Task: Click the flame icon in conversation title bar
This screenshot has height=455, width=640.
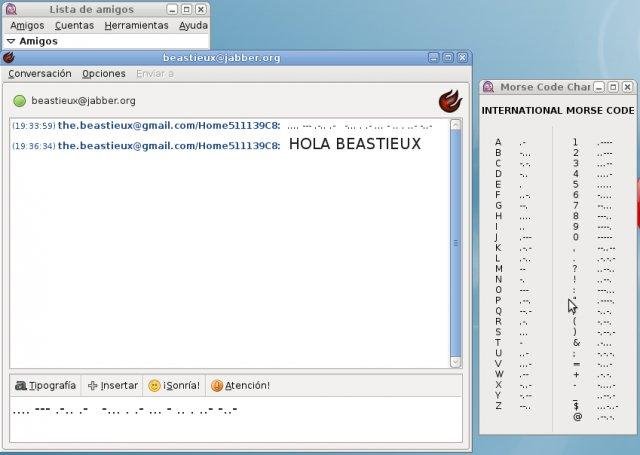Action: click(9, 58)
